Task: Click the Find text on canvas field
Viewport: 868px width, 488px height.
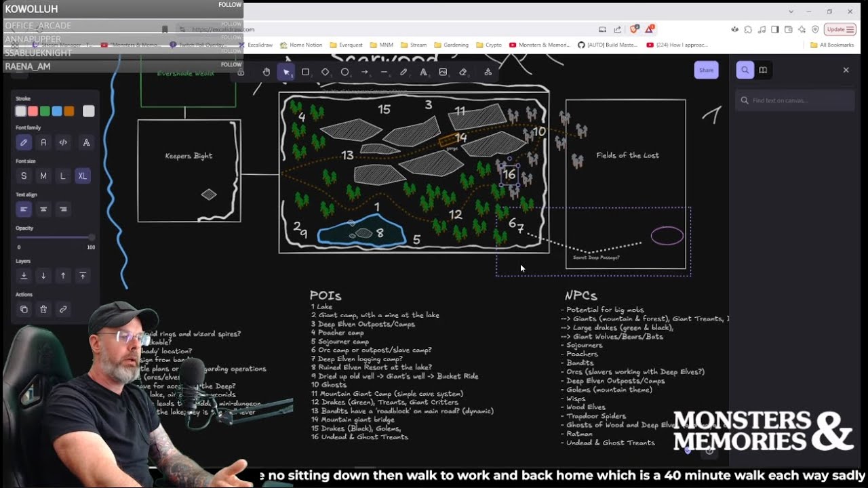Action: coord(795,100)
